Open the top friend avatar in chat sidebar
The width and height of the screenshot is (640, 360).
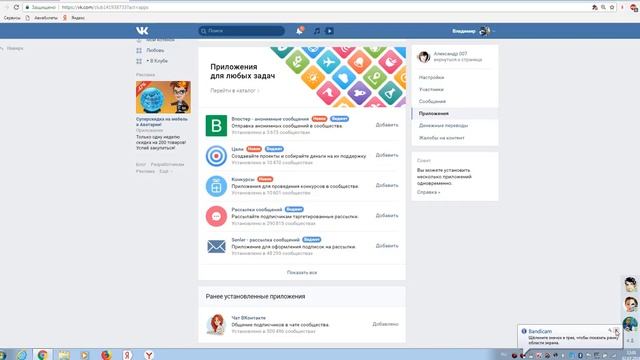(630, 284)
